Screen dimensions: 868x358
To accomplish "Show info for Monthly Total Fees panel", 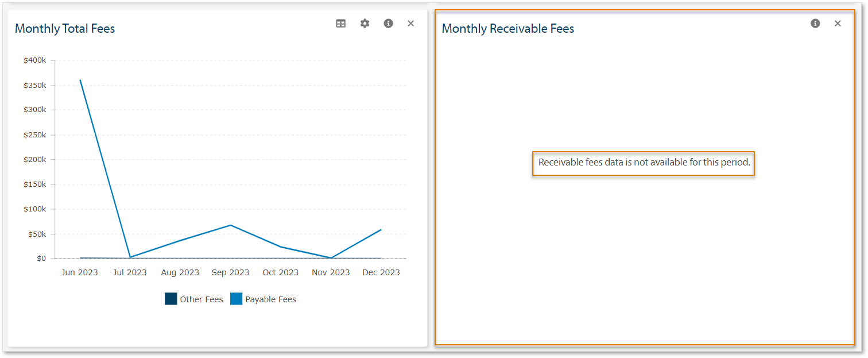I will (389, 24).
